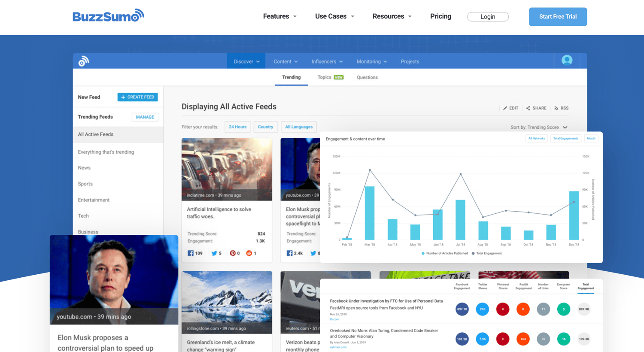Click the Facebook icon beside count 2.4k
The width and height of the screenshot is (644, 352).
289,253
